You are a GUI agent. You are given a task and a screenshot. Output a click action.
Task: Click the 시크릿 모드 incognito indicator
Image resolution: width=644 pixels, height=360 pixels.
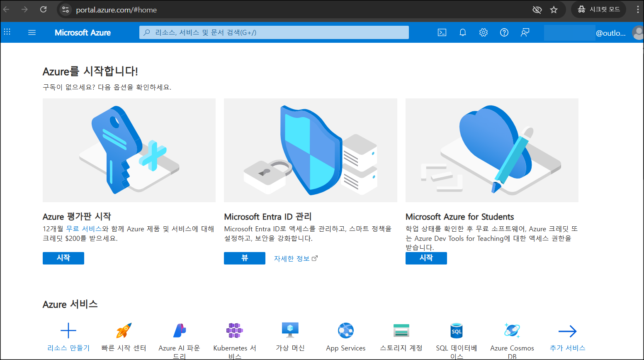tap(598, 9)
